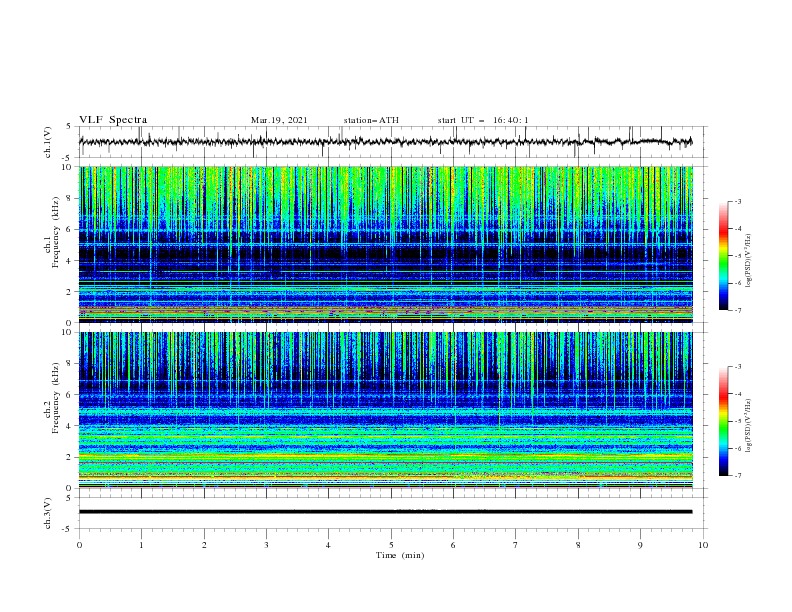
Task: Click the '10' tick on Time axis
Action: click(x=703, y=545)
